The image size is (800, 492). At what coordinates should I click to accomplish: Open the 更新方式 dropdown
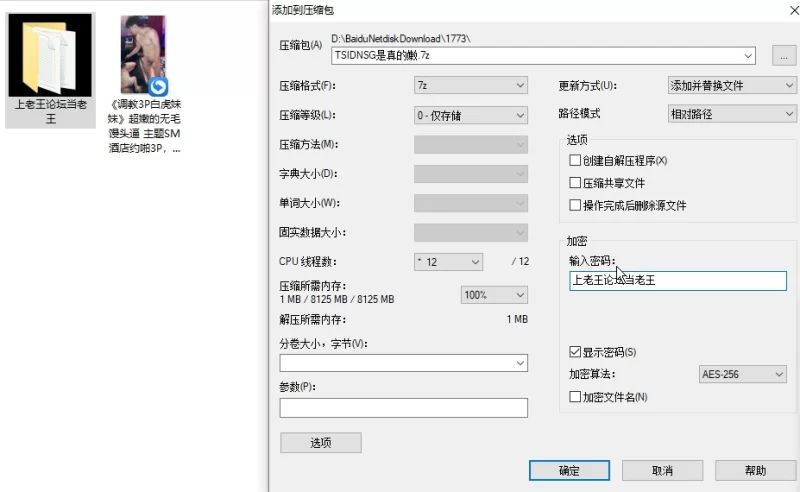[x=732, y=85]
